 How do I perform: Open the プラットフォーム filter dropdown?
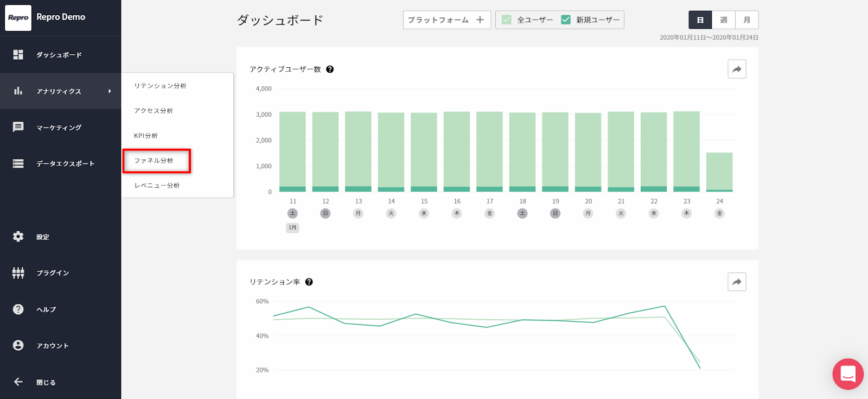(447, 20)
